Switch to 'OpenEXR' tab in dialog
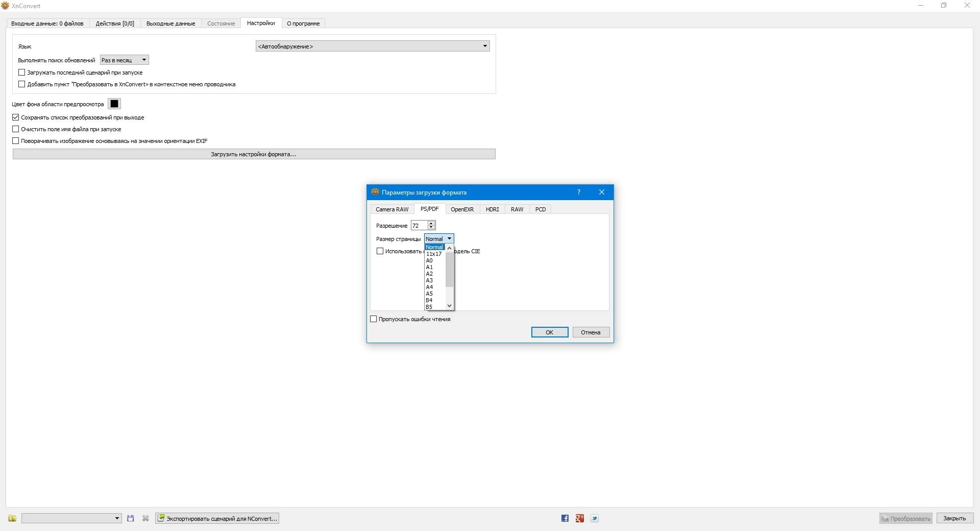Image resolution: width=980 pixels, height=531 pixels. click(x=462, y=209)
